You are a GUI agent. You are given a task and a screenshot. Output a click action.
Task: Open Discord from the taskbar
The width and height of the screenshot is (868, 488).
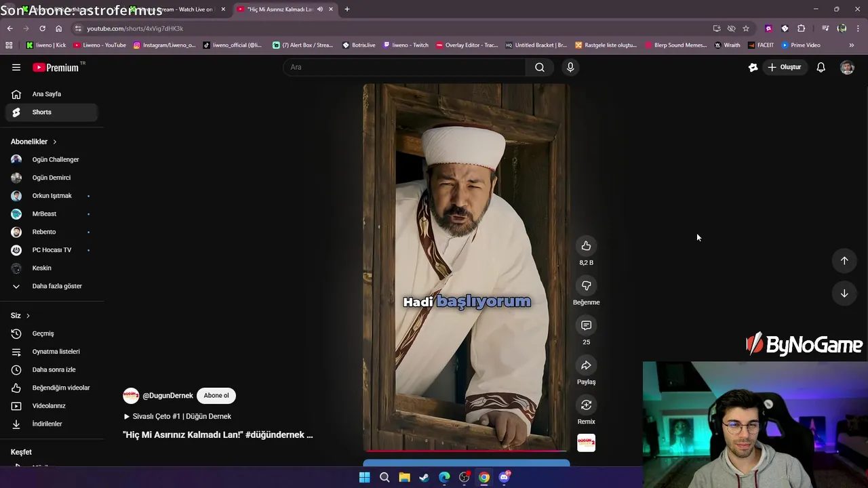coord(504,477)
